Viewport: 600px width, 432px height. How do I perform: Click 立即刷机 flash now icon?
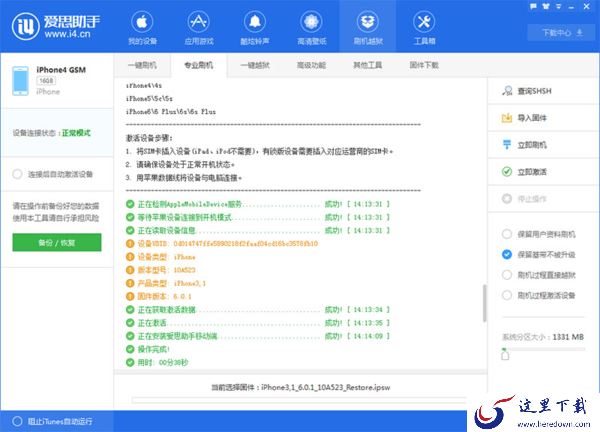point(507,145)
